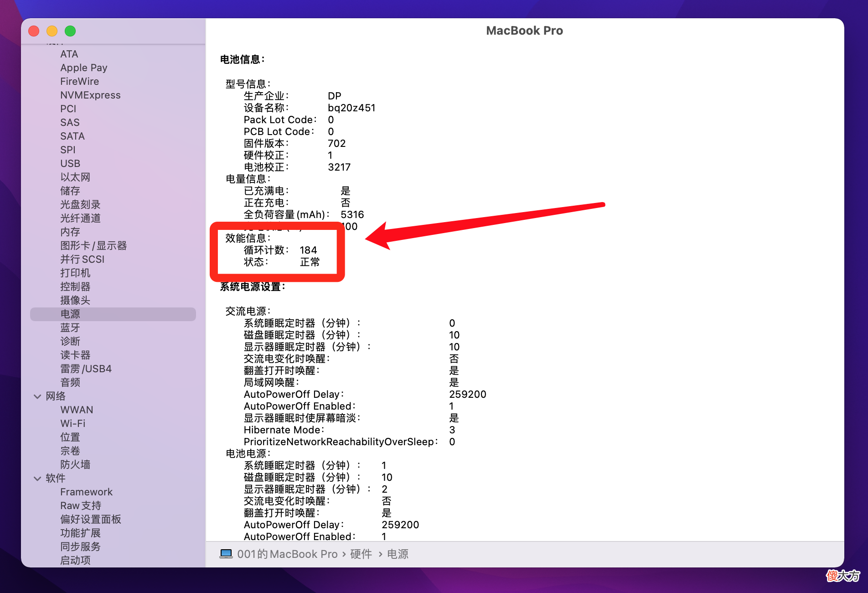The image size is (868, 593).
Task: Close the System Information window
Action: [x=34, y=31]
